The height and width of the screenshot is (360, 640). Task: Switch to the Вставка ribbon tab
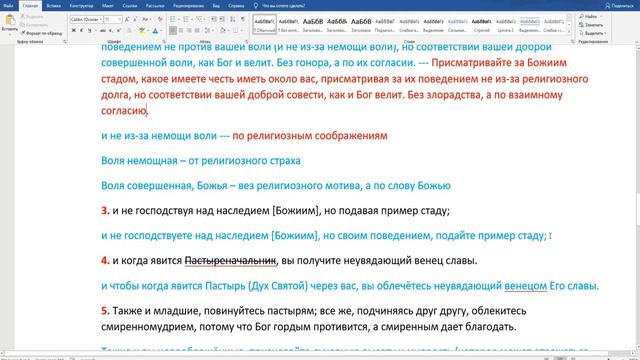pyautogui.click(x=53, y=6)
